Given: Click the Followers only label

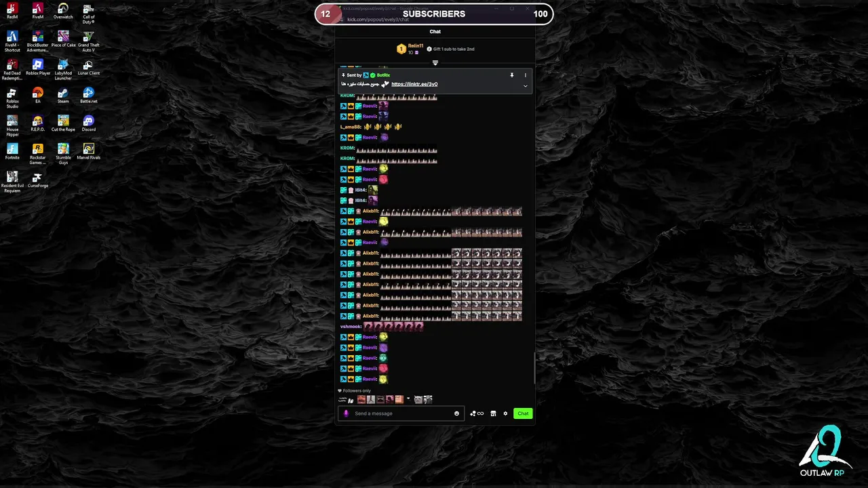Looking at the screenshot, I should coord(357,390).
